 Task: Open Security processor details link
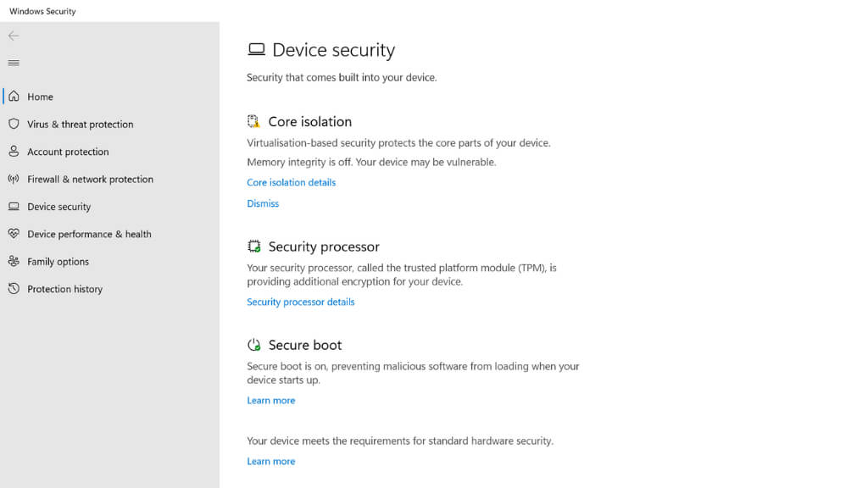coord(300,302)
